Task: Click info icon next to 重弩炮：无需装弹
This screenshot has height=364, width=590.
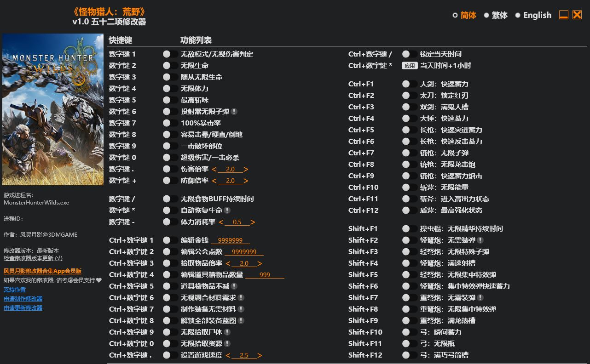Action: point(480,298)
